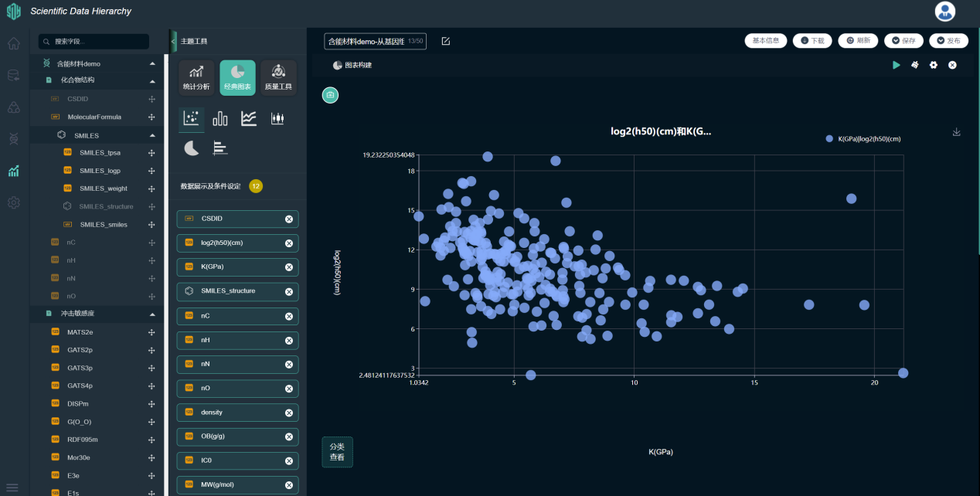This screenshot has width=980, height=496.
Task: Open the home icon in left sidebar
Action: (x=13, y=43)
